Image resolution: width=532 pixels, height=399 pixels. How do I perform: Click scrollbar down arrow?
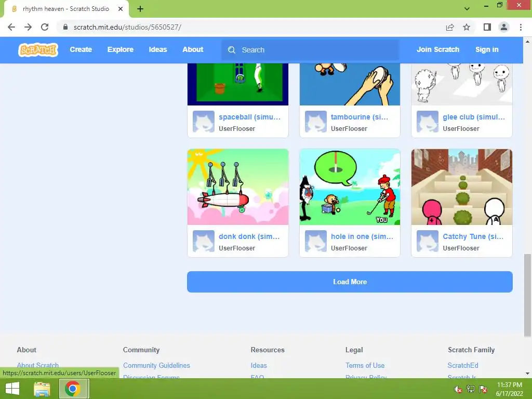pos(527,374)
